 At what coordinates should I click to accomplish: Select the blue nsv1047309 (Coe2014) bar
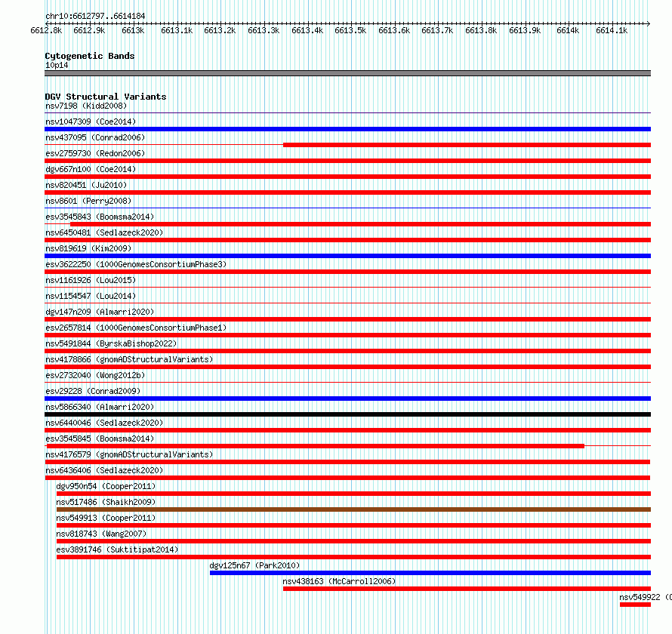[347, 129]
